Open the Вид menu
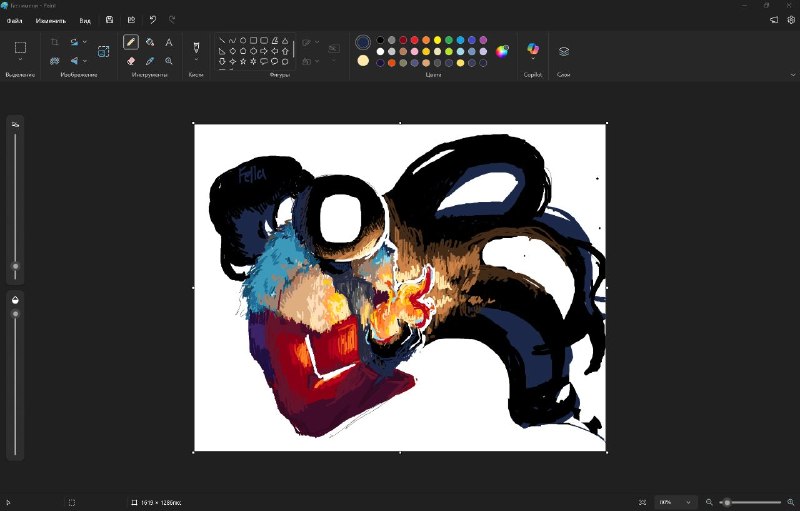 (85, 21)
